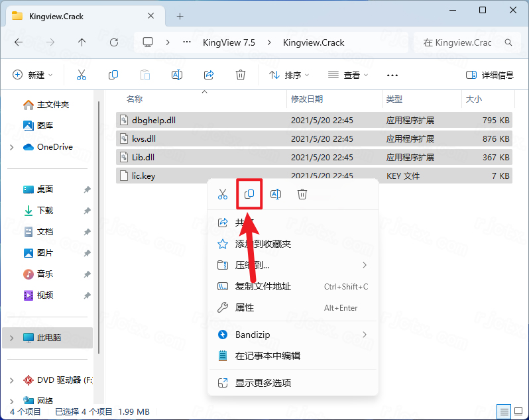Viewport: 529px width, 420px height.
Task: Expand the DVD 驱动器 tree node
Action: pos(11,380)
